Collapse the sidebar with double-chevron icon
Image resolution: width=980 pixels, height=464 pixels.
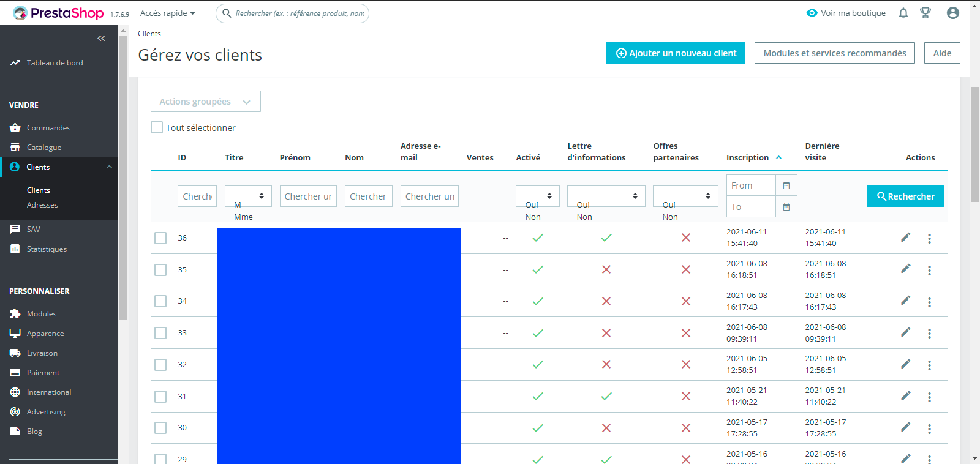coord(102,38)
